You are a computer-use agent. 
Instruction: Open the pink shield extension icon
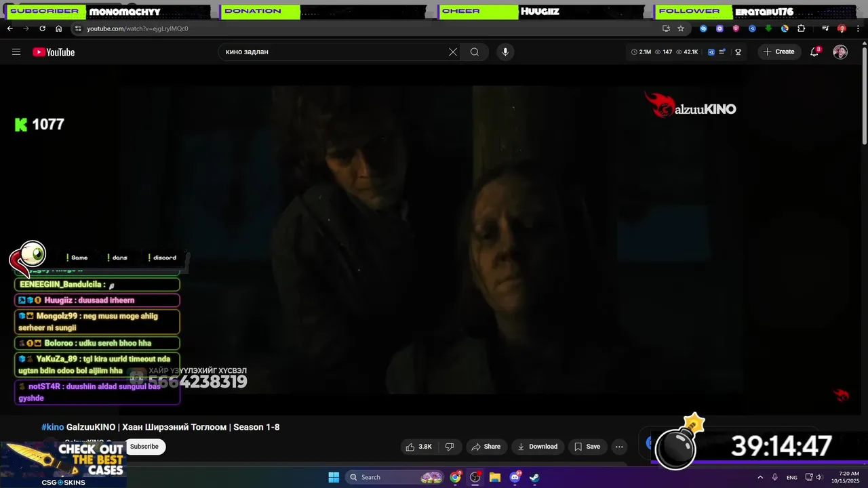pos(736,28)
